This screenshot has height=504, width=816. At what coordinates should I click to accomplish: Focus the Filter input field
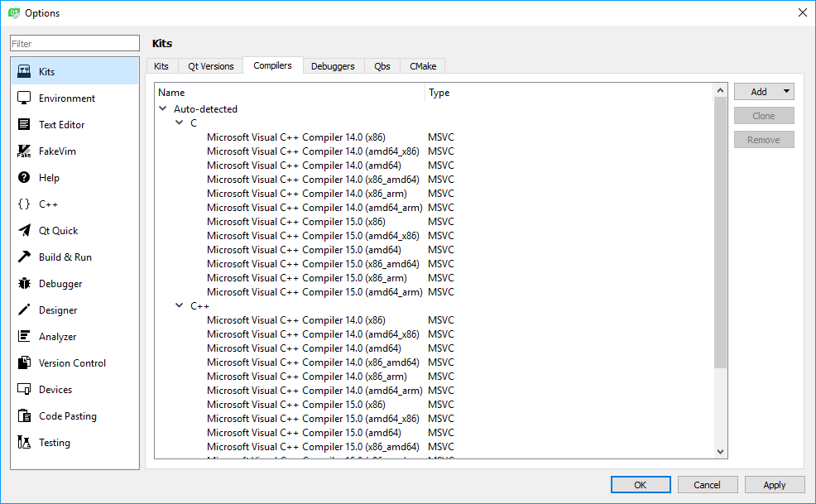point(75,43)
